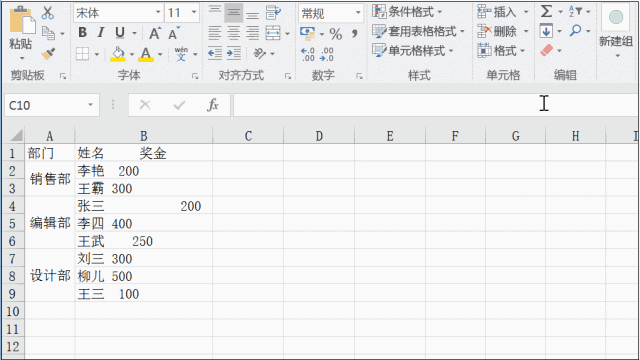This screenshot has height=360, width=640.
Task: Click the cell borders icon
Action: [82, 53]
